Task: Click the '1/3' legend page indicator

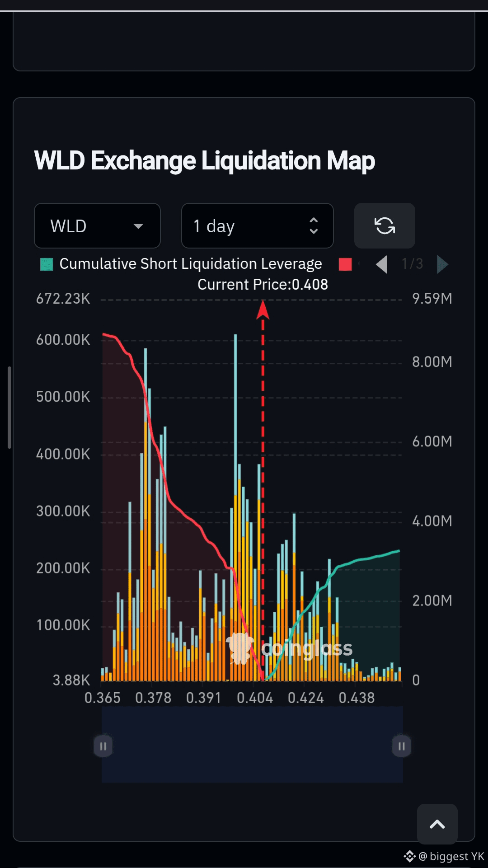Action: pos(412,264)
